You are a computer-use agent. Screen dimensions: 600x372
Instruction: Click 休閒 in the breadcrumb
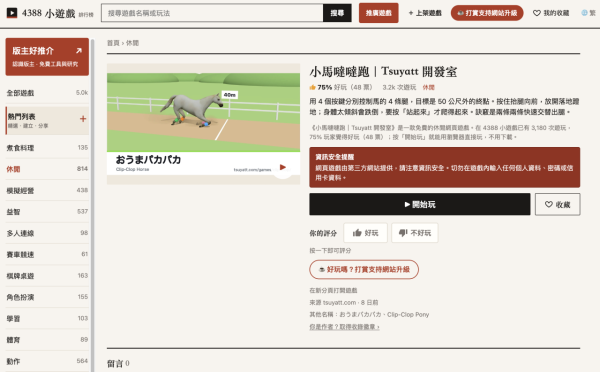click(x=132, y=43)
